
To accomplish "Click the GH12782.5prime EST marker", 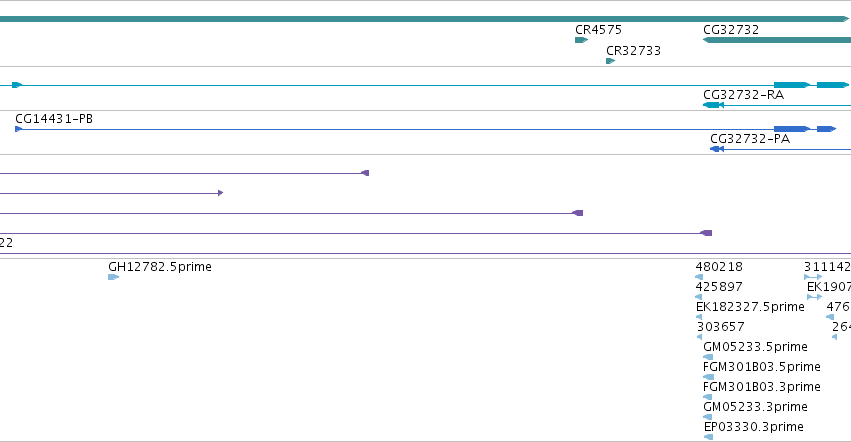I will point(113,277).
